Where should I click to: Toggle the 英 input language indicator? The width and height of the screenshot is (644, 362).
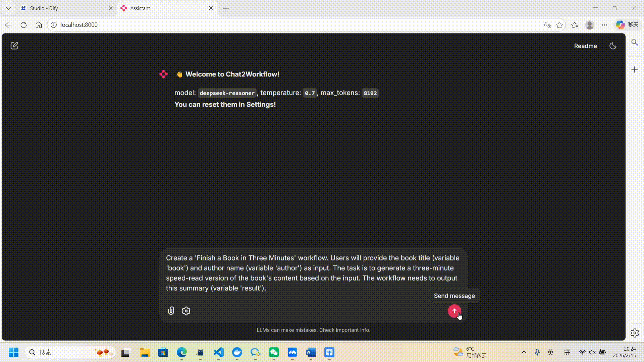551,352
